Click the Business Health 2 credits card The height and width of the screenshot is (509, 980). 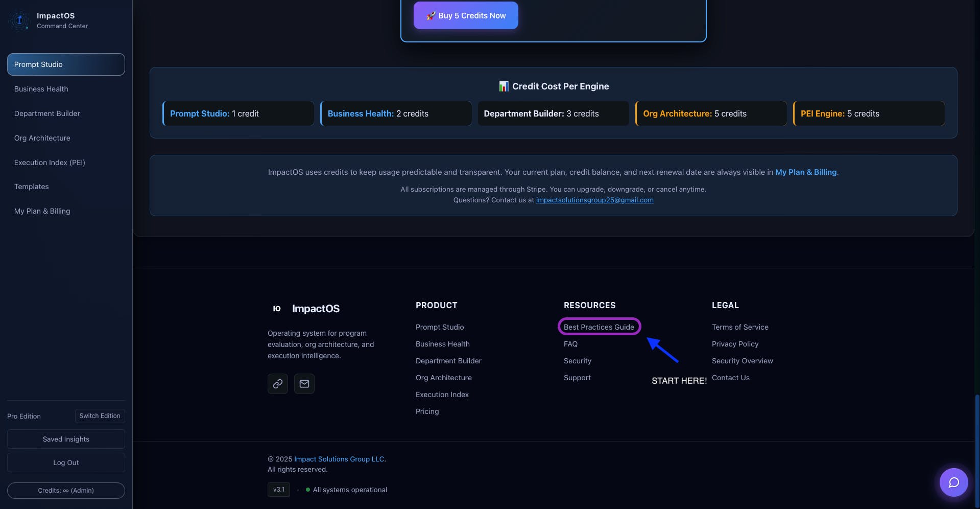tap(396, 113)
